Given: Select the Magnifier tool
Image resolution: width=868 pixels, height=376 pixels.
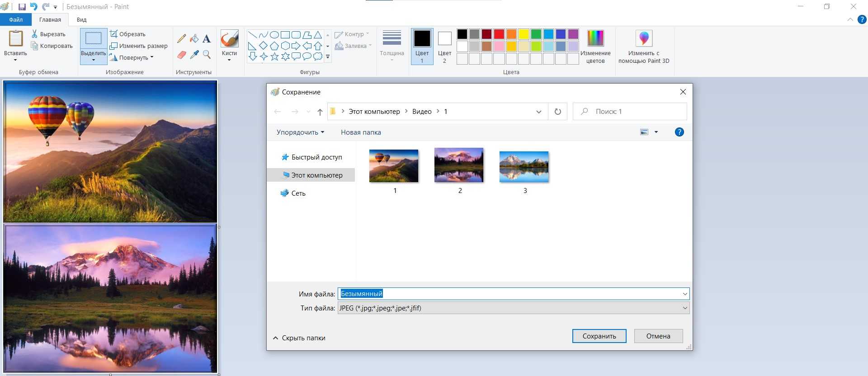Looking at the screenshot, I should pos(207,55).
